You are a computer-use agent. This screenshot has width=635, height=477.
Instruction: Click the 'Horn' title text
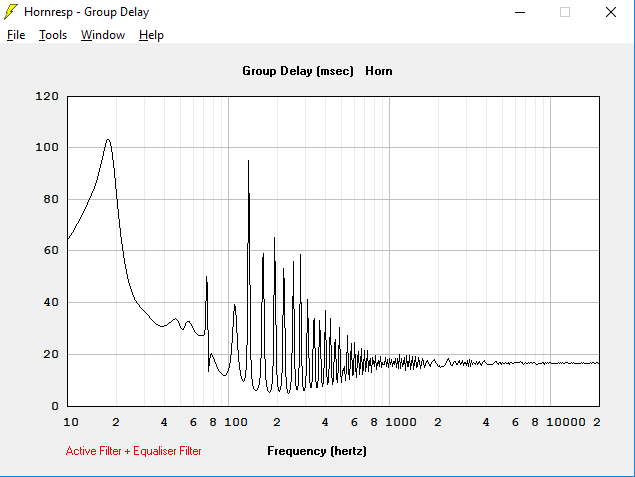(x=379, y=71)
